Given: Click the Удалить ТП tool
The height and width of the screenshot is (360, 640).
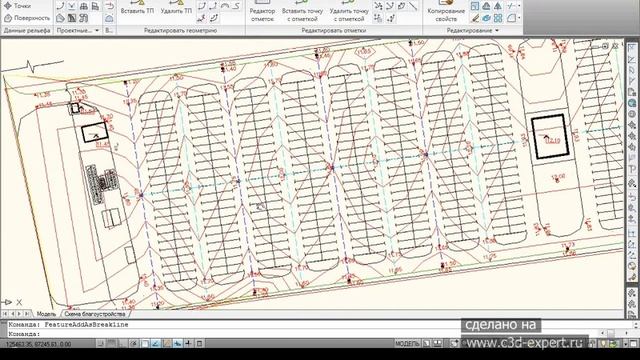Looking at the screenshot, I should [176, 7].
